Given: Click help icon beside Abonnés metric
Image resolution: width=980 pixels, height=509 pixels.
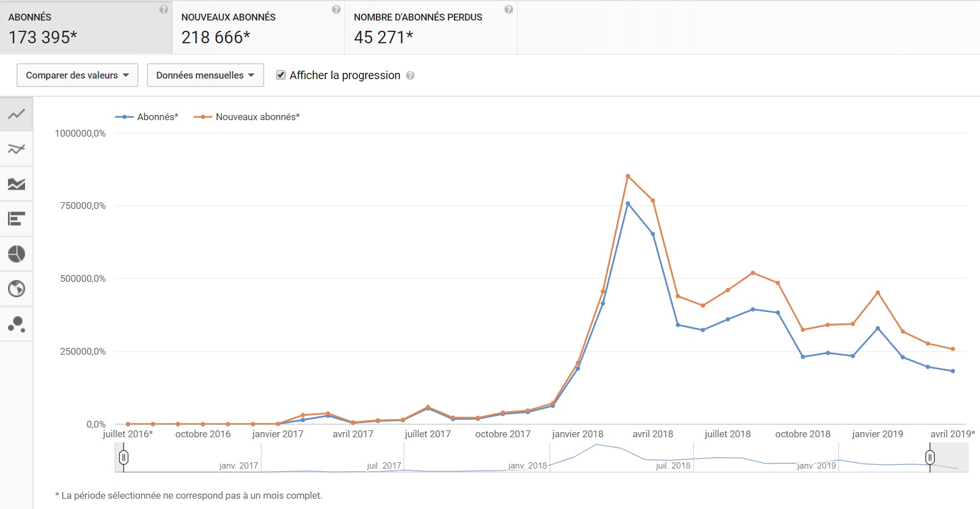Looking at the screenshot, I should [x=164, y=9].
